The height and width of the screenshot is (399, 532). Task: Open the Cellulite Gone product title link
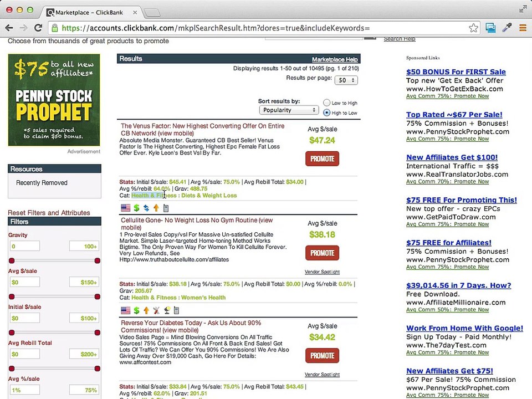[197, 223]
